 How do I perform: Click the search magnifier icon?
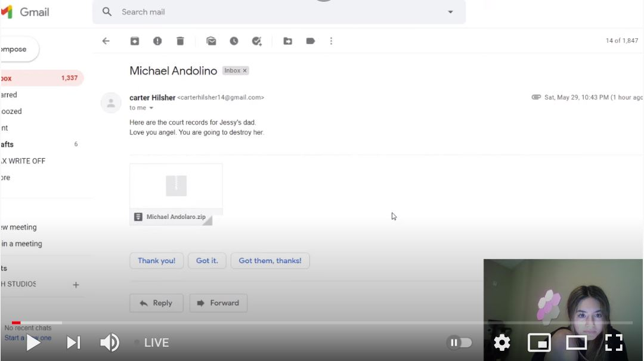[107, 12]
